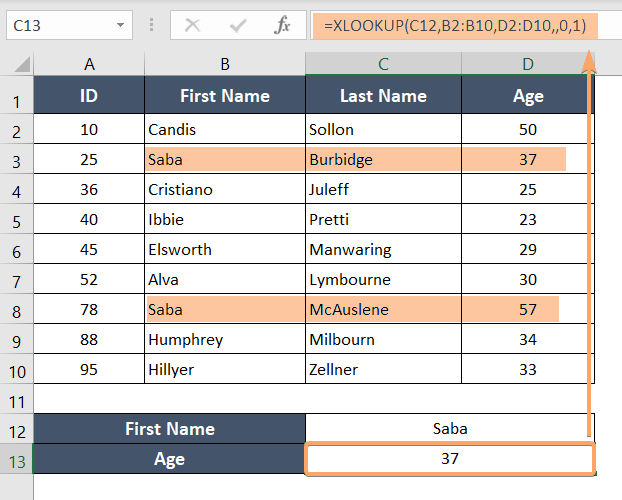This screenshot has width=622, height=500.
Task: Select column A header
Action: click(89, 64)
